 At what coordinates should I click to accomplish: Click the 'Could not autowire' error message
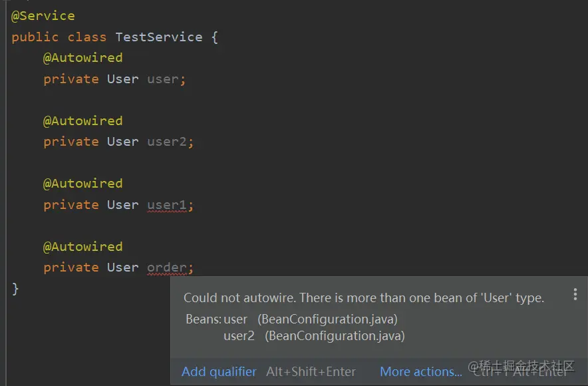364,298
